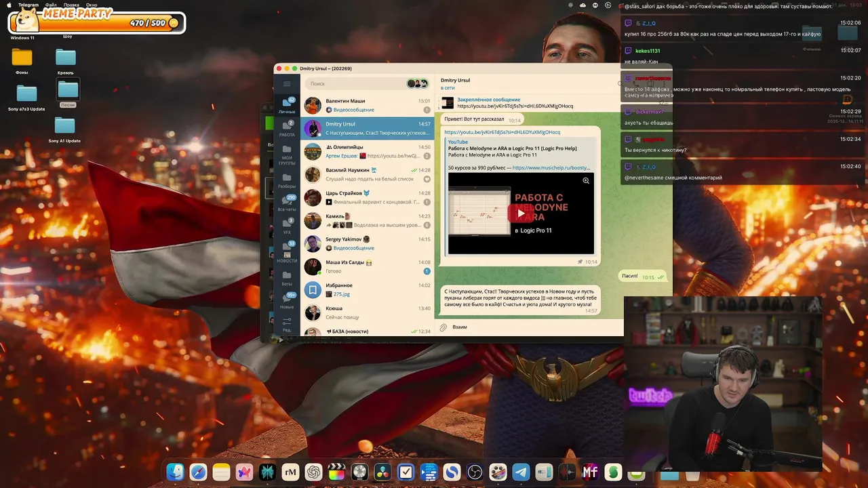Open chat with Царь Страйков

368,197
